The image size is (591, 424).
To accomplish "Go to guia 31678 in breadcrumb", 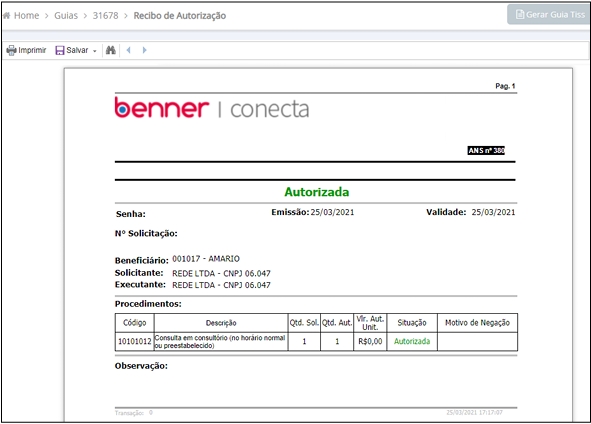I will coord(106,16).
